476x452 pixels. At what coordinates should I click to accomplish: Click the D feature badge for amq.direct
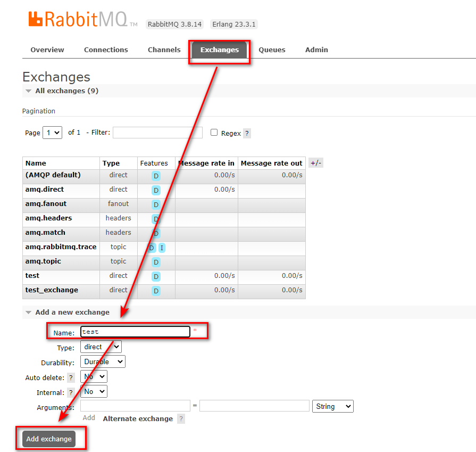[x=156, y=190]
